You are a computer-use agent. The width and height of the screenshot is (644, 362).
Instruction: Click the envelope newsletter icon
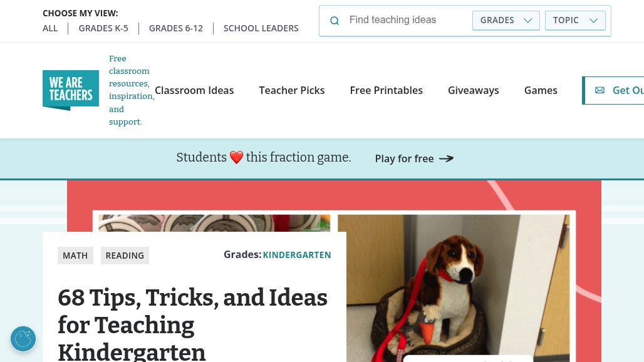[600, 90]
